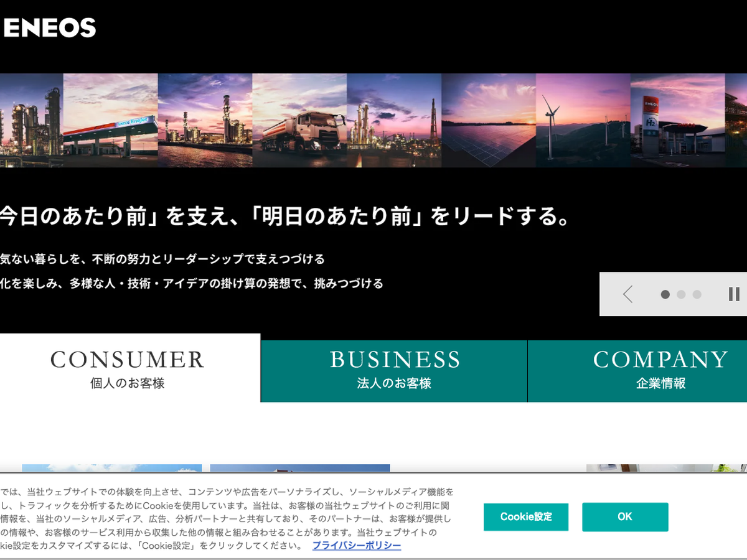Image resolution: width=747 pixels, height=560 pixels.
Task: Click the ENEOS gas station photo
Action: (110, 121)
